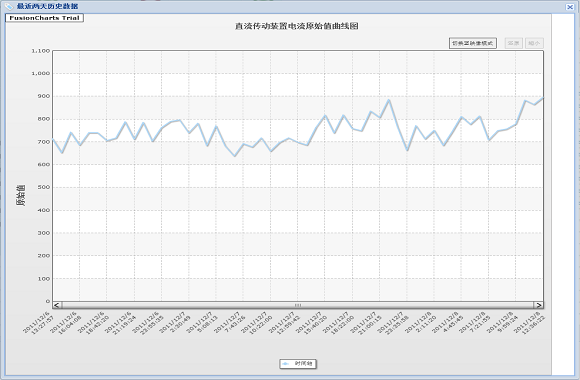
Task: Toggle the chart mode switch button
Action: point(472,43)
